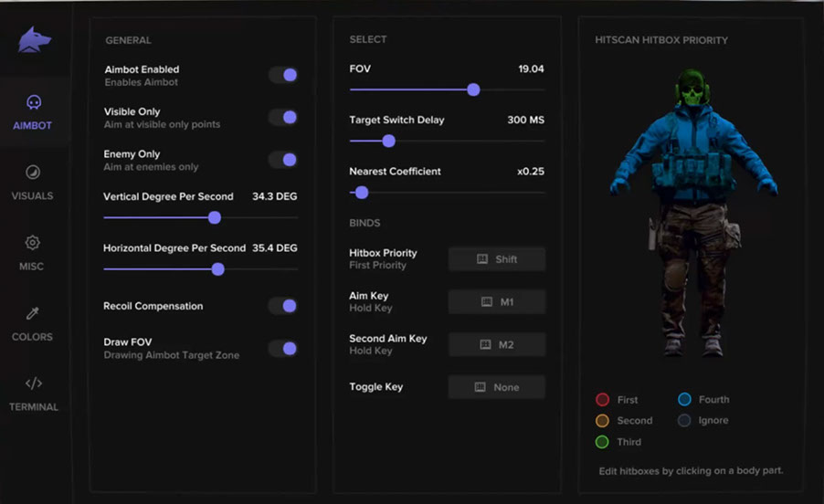The height and width of the screenshot is (504, 824).
Task: Click the Target Switch Delay slider handle
Action: (388, 141)
